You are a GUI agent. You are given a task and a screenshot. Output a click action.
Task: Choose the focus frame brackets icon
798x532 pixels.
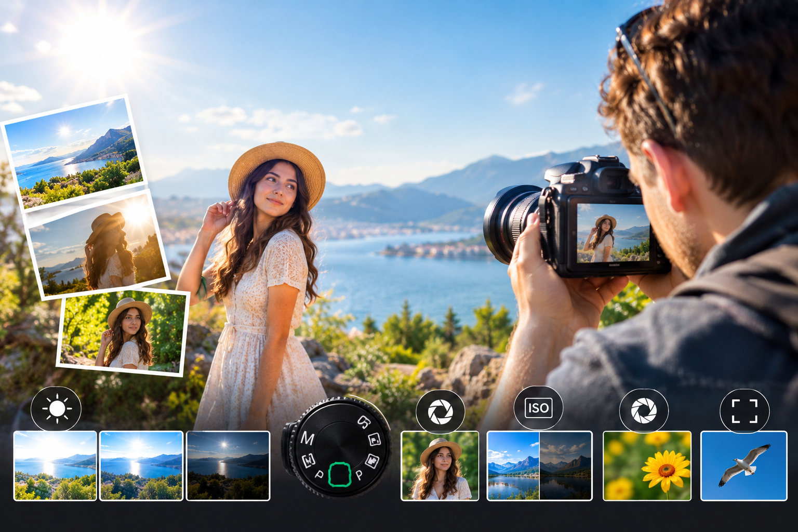pos(744,411)
